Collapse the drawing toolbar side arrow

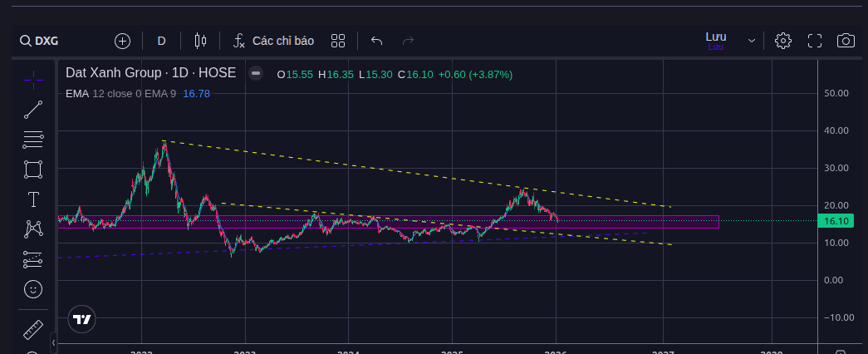[53, 342]
